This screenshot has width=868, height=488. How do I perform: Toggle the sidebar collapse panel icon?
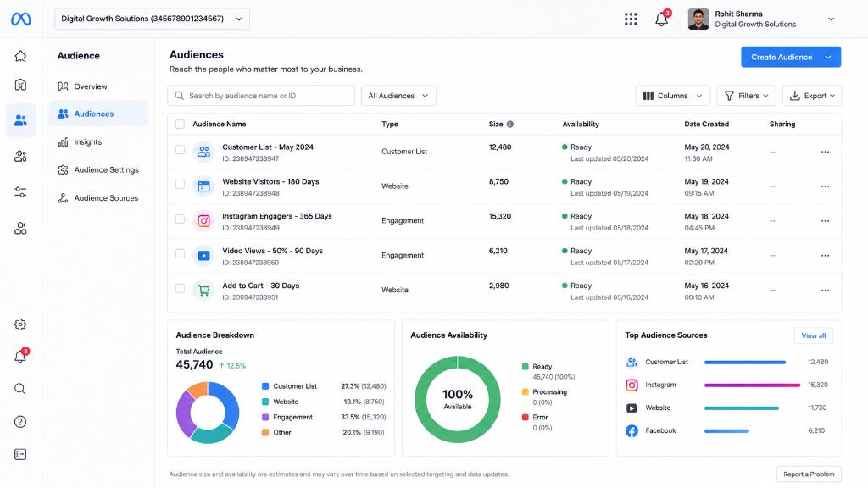[20, 454]
